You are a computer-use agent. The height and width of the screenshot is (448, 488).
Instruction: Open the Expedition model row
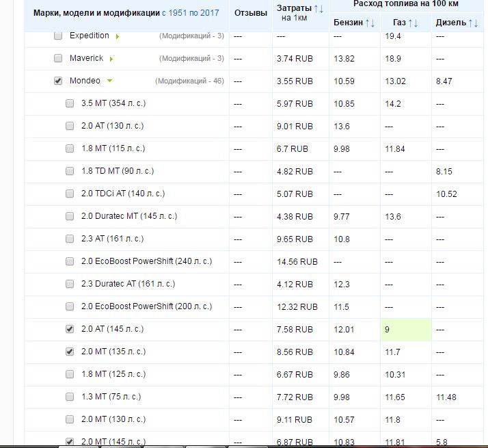(x=90, y=36)
